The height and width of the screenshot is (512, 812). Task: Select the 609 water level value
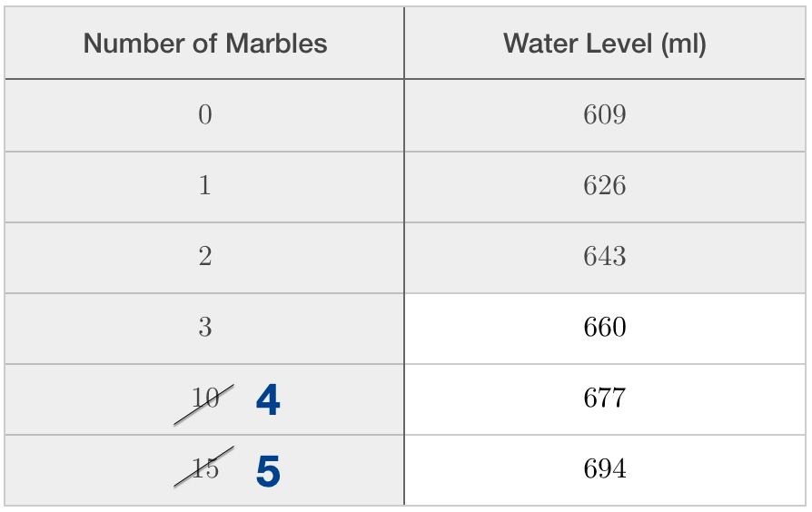(x=605, y=114)
